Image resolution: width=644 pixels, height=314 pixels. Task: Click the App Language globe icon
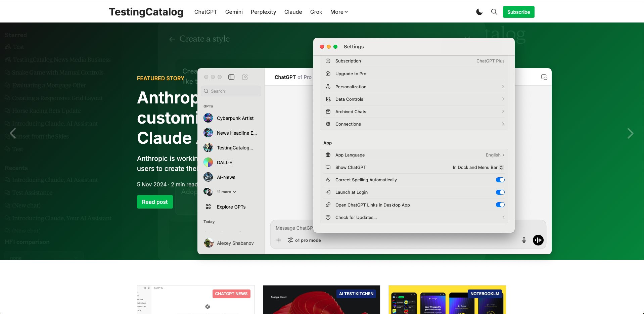[x=328, y=155]
